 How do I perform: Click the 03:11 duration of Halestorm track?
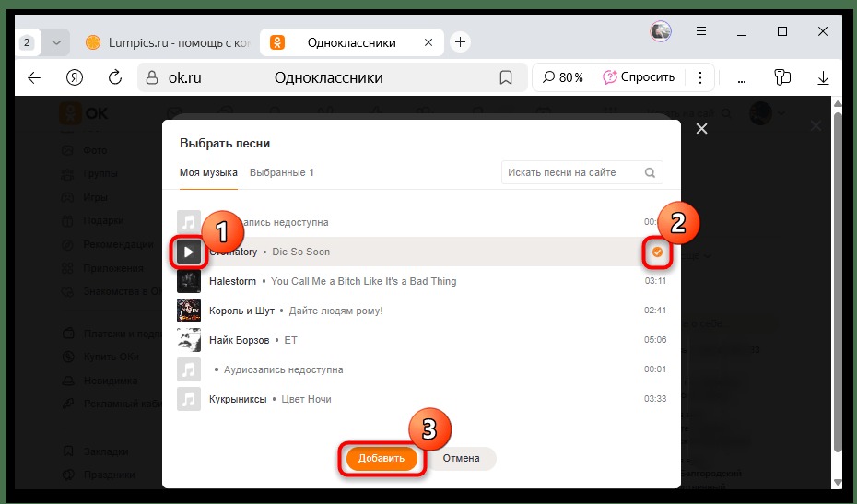point(655,281)
